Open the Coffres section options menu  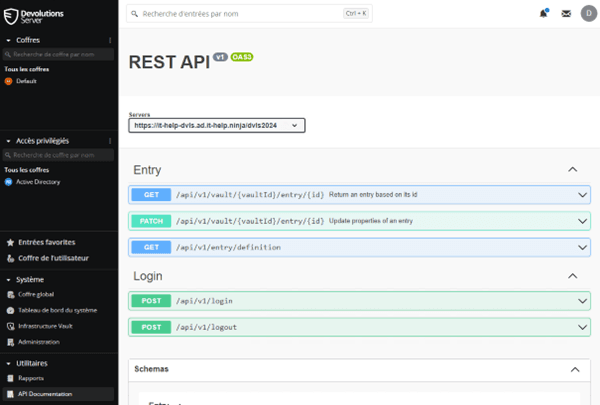tap(110, 40)
